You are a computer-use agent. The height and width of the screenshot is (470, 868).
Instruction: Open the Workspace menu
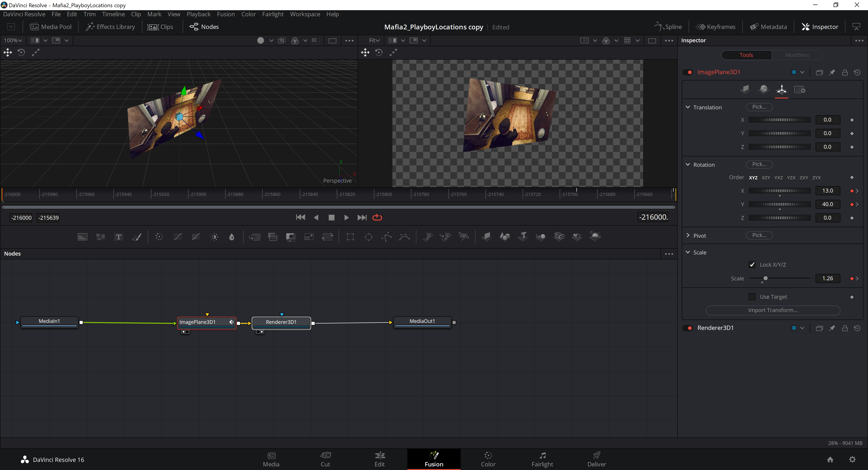(x=305, y=14)
